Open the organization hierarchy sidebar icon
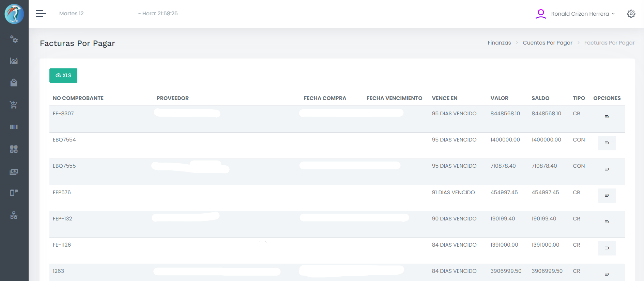Screen dimensions: 644x281 pos(14,215)
